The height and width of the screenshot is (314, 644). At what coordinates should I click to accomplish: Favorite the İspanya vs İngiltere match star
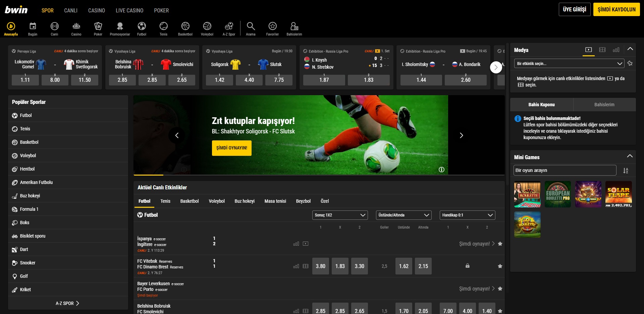click(500, 244)
